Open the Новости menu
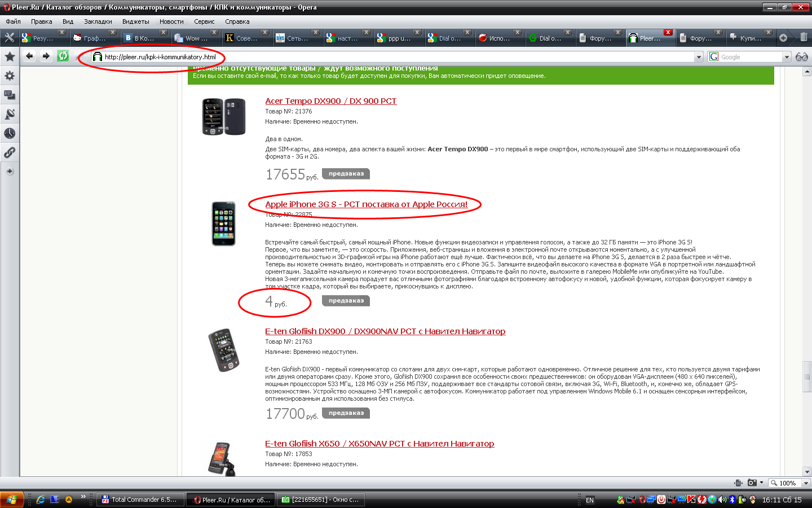Image resolution: width=812 pixels, height=508 pixels. click(x=171, y=21)
